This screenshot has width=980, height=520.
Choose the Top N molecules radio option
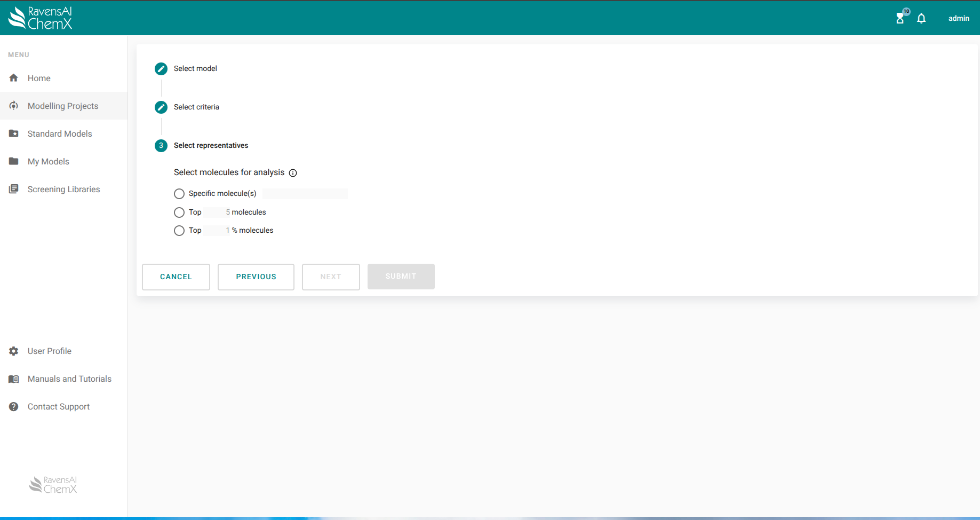(179, 212)
